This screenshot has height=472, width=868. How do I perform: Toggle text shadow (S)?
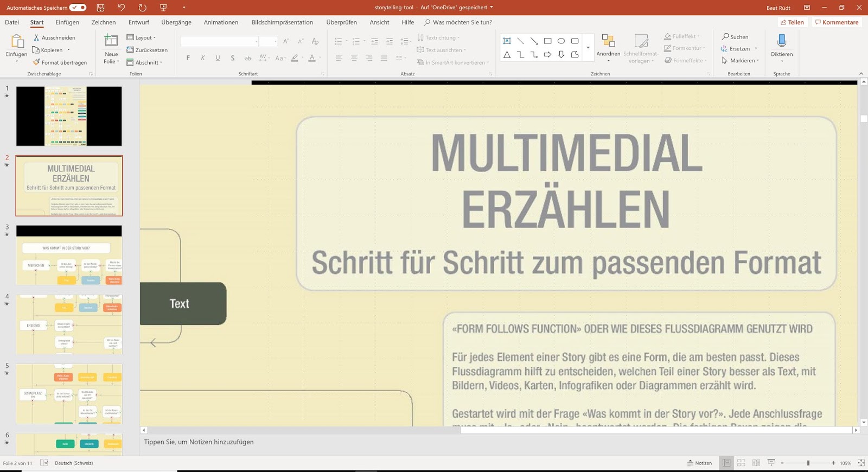pos(232,58)
